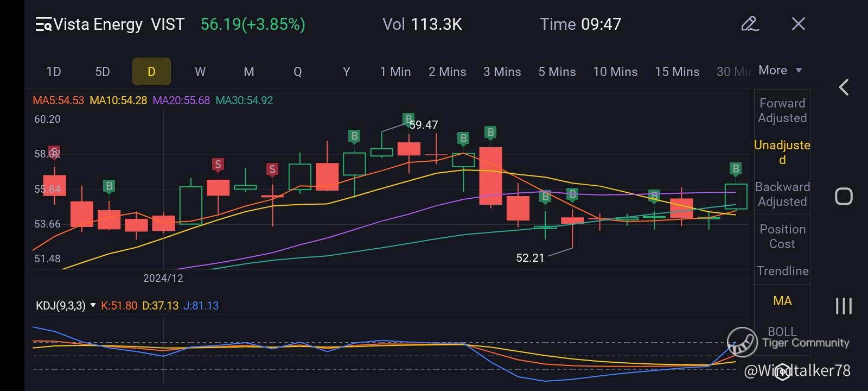This screenshot has width=868, height=391.
Task: Select the quarterly Q tab
Action: tap(298, 72)
